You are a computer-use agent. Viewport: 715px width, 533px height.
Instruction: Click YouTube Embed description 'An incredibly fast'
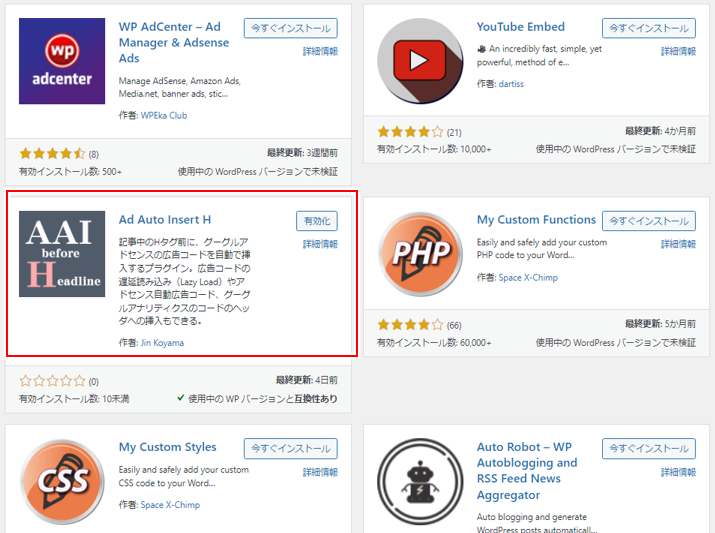coord(539,56)
